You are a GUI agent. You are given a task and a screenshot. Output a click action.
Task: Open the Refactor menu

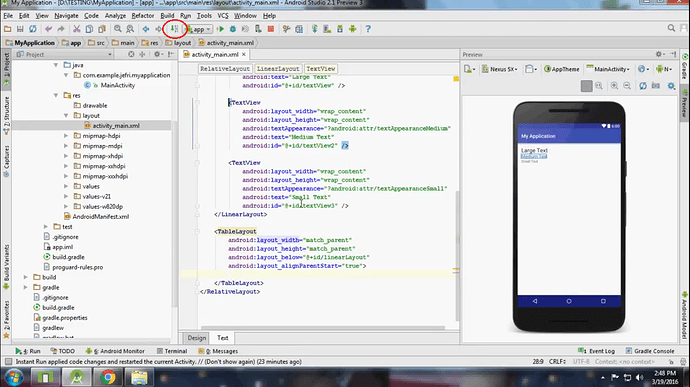[143, 15]
